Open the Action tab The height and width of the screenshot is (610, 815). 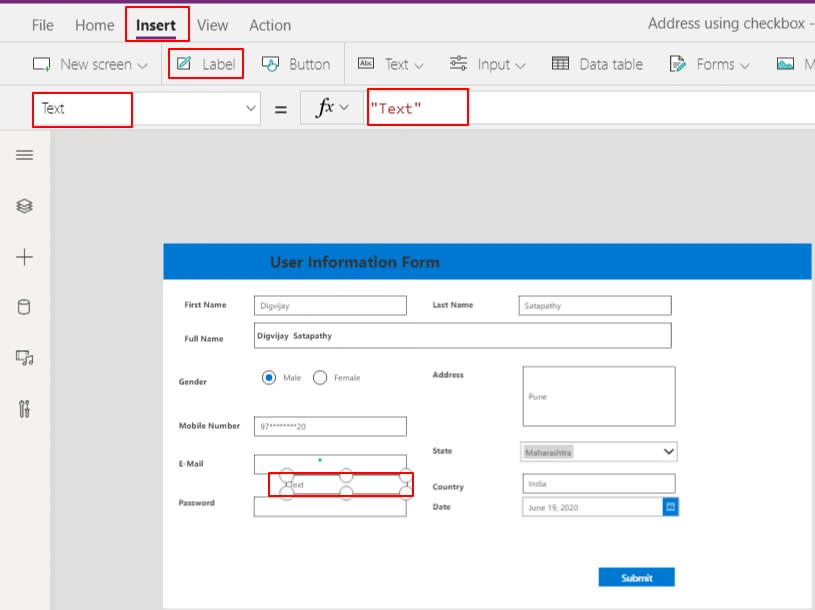270,25
